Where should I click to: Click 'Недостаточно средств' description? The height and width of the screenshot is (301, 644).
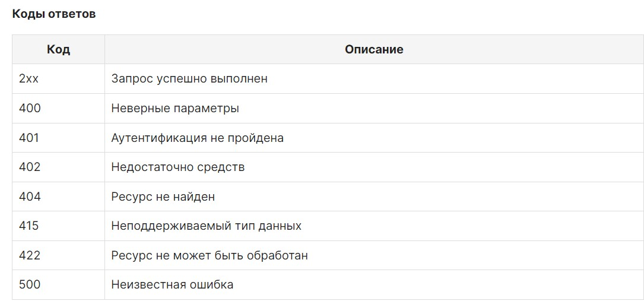click(178, 167)
